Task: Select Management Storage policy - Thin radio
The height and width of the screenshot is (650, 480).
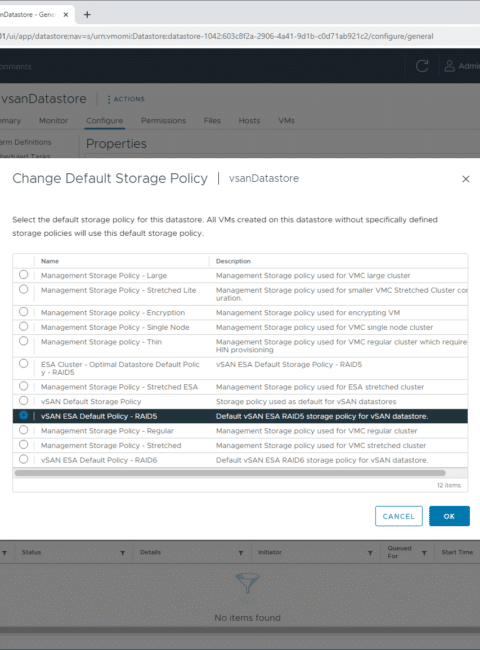Action: coord(24,341)
